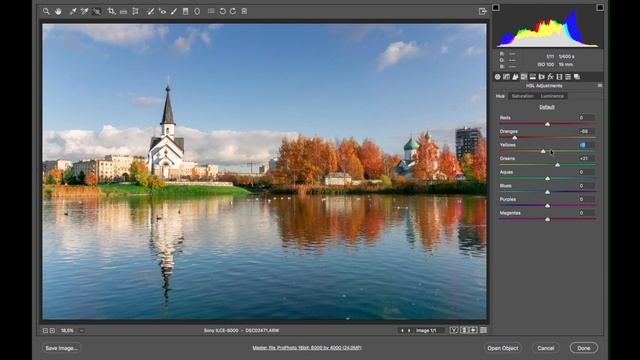The width and height of the screenshot is (640, 360).
Task: Select the Straighten tool
Action: pyautogui.click(x=123, y=11)
